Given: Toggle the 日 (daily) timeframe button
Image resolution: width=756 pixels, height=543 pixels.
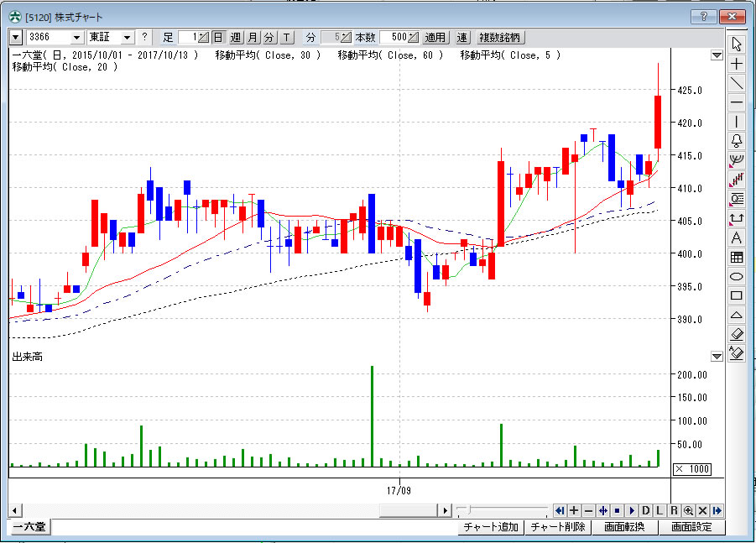Looking at the screenshot, I should [218, 37].
